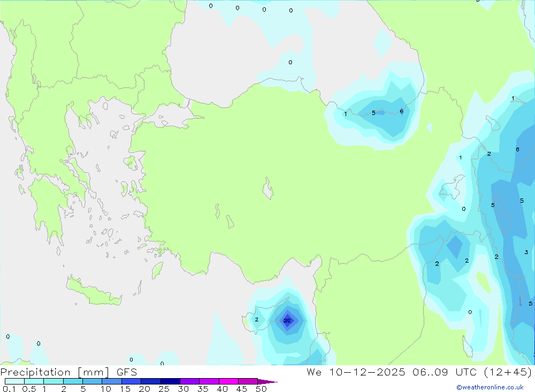Click the 25–30 mm dark blue swatch
Screen dimensions: 535x392
(x=170, y=381)
